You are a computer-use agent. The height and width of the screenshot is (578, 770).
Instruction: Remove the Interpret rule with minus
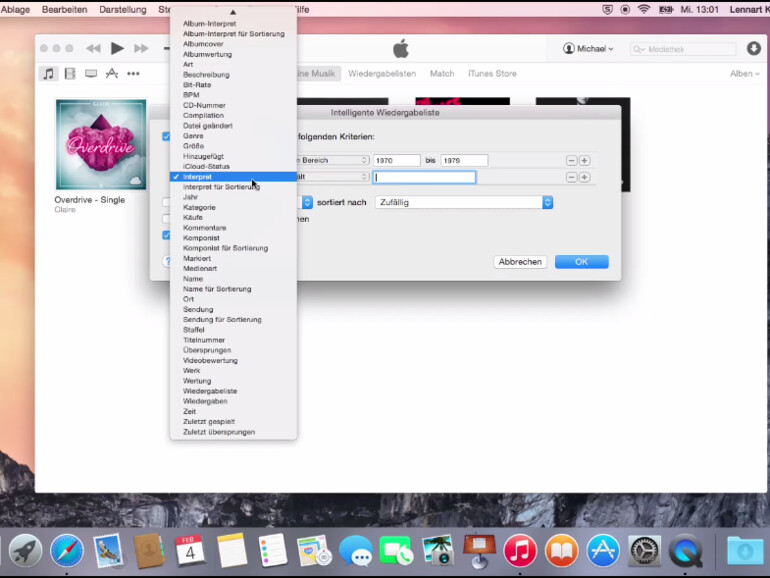tap(571, 177)
